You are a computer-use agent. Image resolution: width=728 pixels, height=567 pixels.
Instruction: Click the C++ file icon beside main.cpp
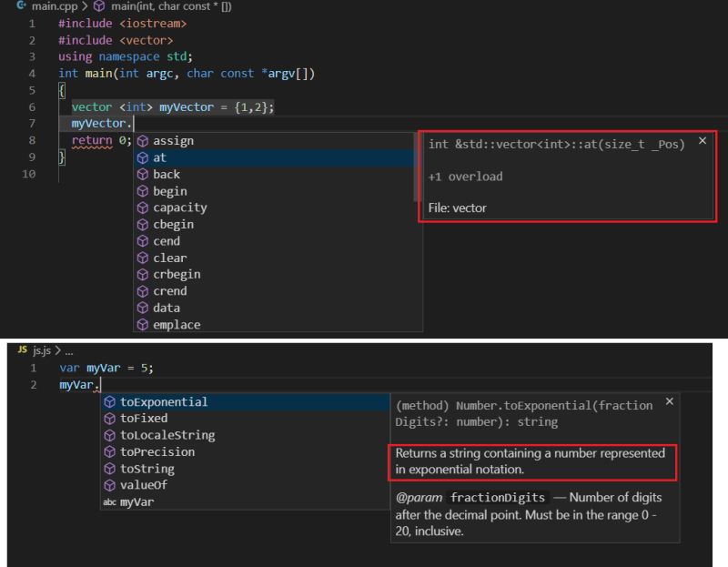[21, 6]
